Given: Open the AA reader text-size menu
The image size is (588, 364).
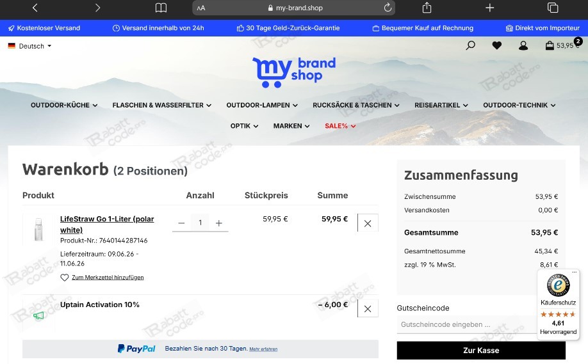Looking at the screenshot, I should click(x=201, y=8).
